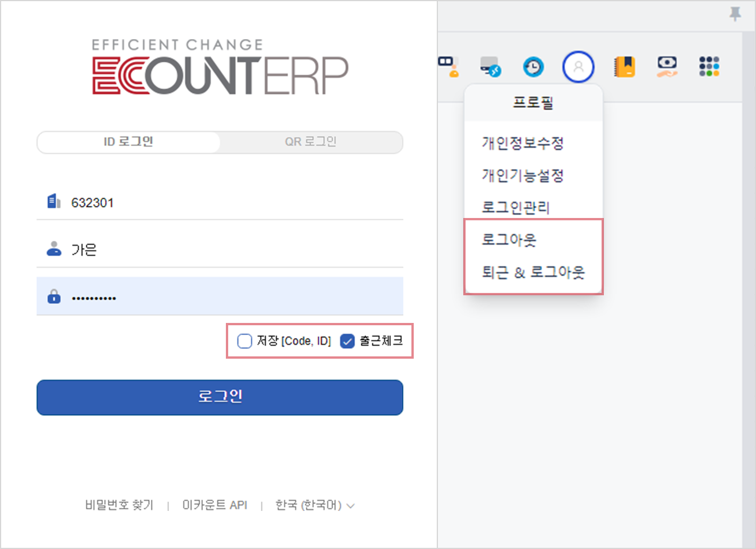The height and width of the screenshot is (549, 756).
Task: Open the 이카운트 API link
Action: (214, 505)
